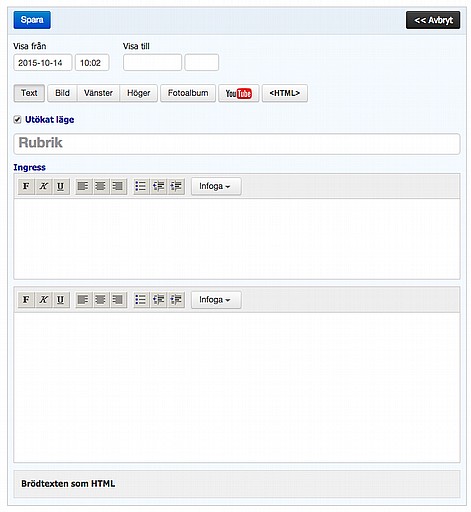471x512 pixels.
Task: Click bold in the lower body editor toolbar
Action: (26, 299)
